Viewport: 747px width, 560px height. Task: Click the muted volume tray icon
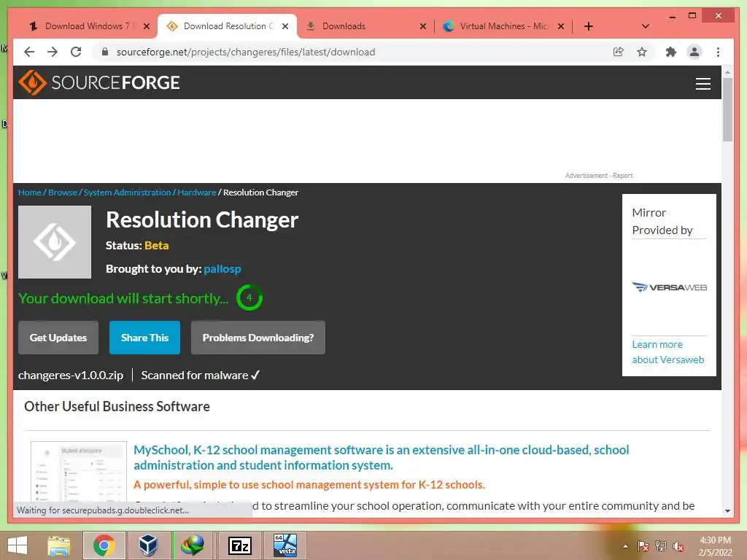(x=678, y=546)
